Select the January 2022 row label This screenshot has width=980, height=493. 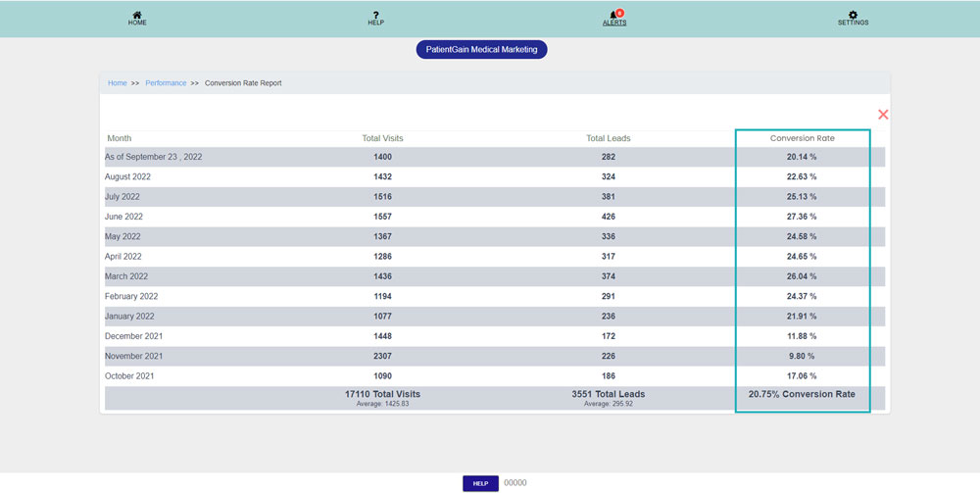point(129,317)
